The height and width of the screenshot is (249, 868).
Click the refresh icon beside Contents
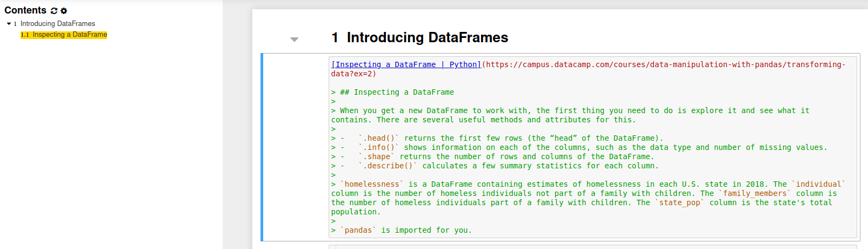54,11
